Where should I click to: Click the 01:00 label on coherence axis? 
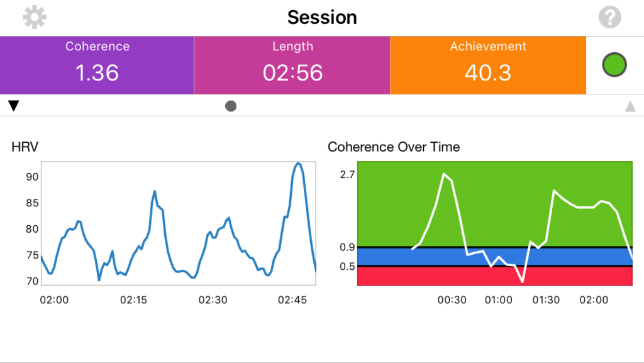pyautogui.click(x=499, y=300)
